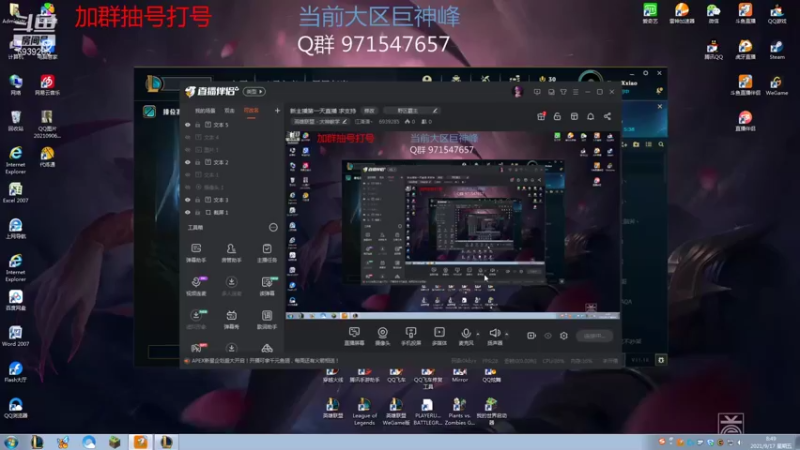The width and height of the screenshot is (800, 450).
Task: Toggle visibility of layer 截屏 1
Action: (188, 212)
